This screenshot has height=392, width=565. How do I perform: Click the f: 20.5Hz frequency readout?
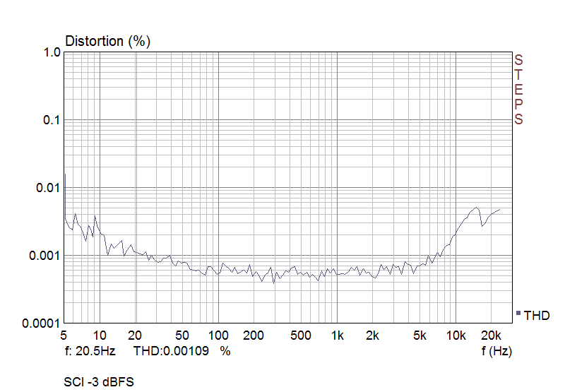[x=90, y=350]
